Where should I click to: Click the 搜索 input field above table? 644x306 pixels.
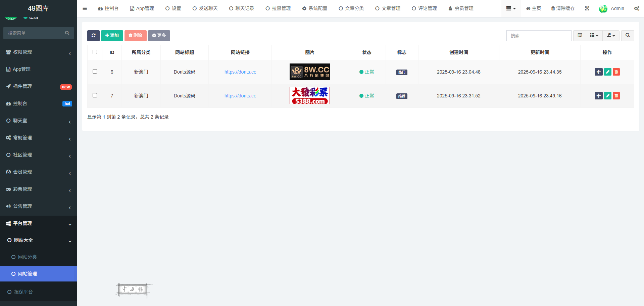pos(539,36)
